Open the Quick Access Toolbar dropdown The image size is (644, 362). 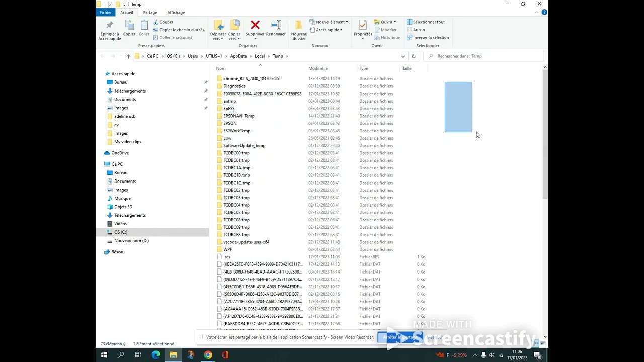124,5
